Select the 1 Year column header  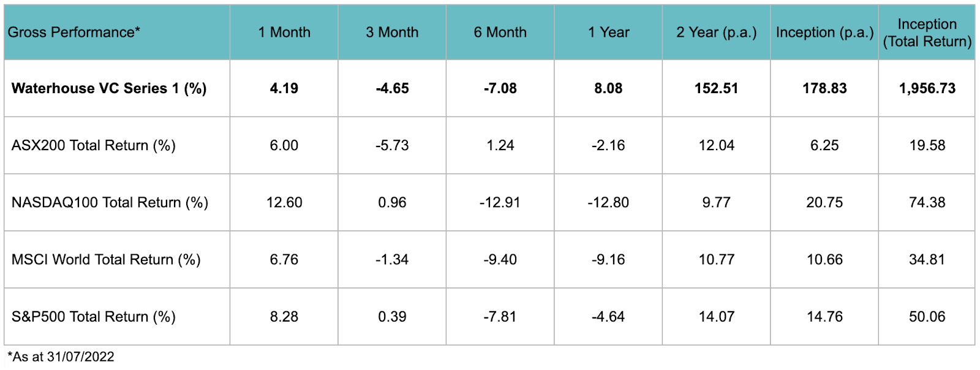(608, 32)
